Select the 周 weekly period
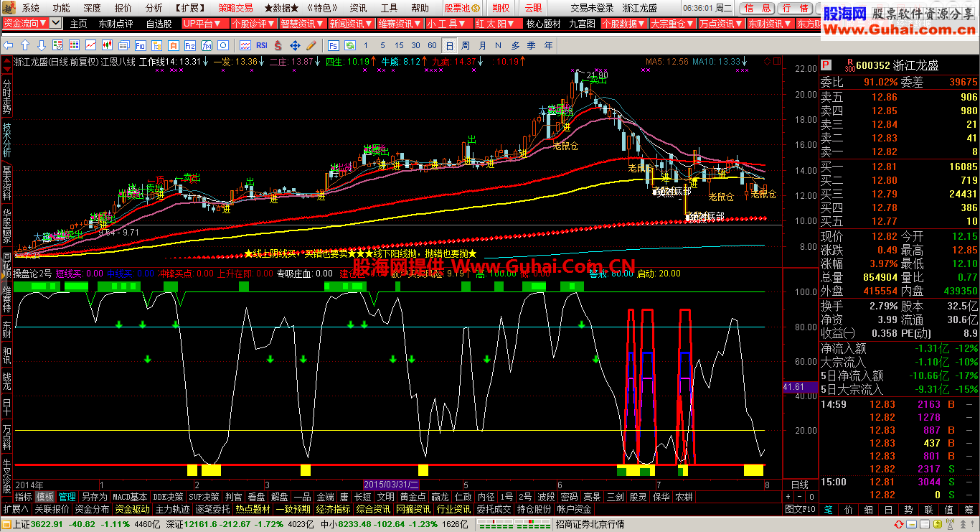Viewport: 980px width, 532px height. click(466, 45)
